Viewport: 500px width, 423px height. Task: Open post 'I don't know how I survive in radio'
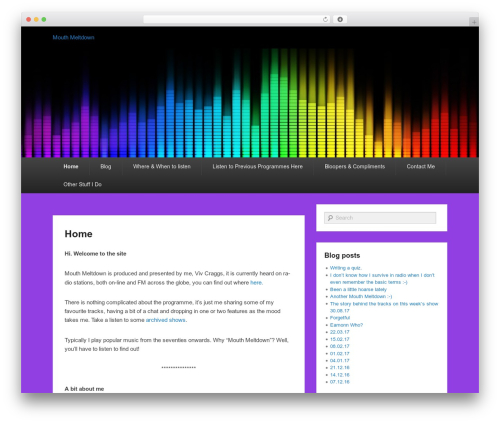point(382,279)
